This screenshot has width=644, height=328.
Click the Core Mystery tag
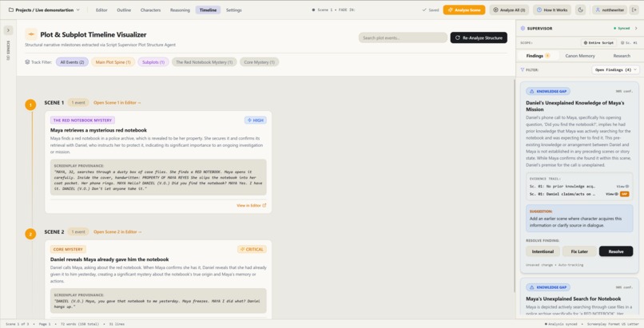pyautogui.click(x=68, y=249)
